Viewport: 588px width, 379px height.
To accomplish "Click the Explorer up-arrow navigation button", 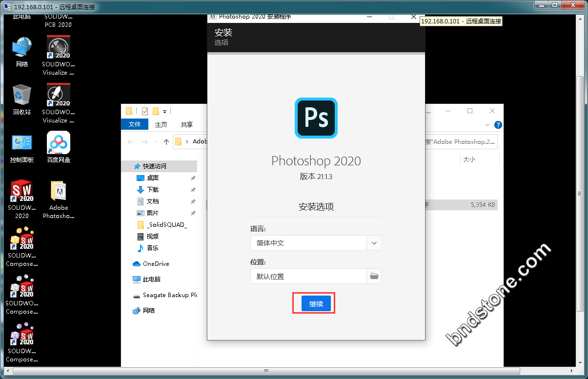I will point(166,142).
